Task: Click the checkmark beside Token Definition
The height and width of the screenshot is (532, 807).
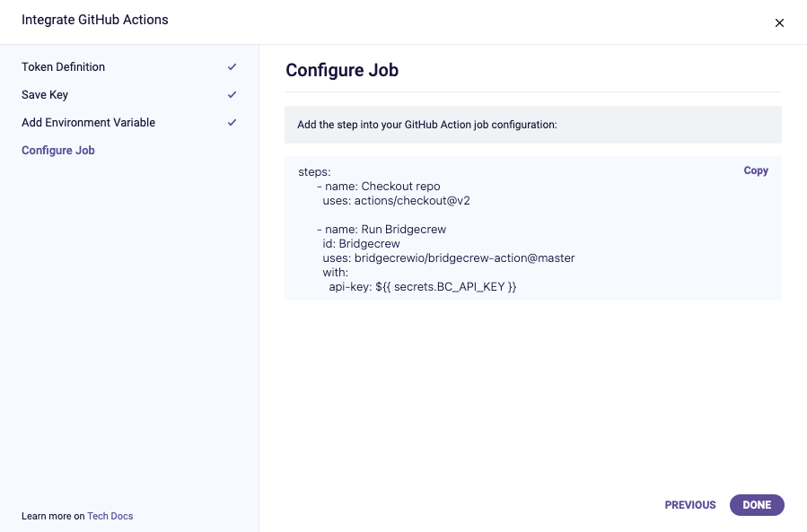Action: click(232, 67)
